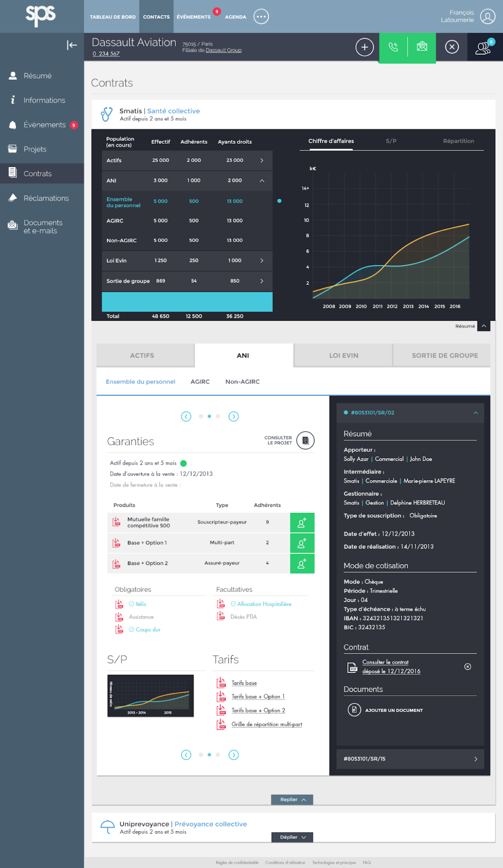Image resolution: width=503 pixels, height=868 pixels.
Task: Click the three-dots more menu in top bar
Action: coord(261,17)
